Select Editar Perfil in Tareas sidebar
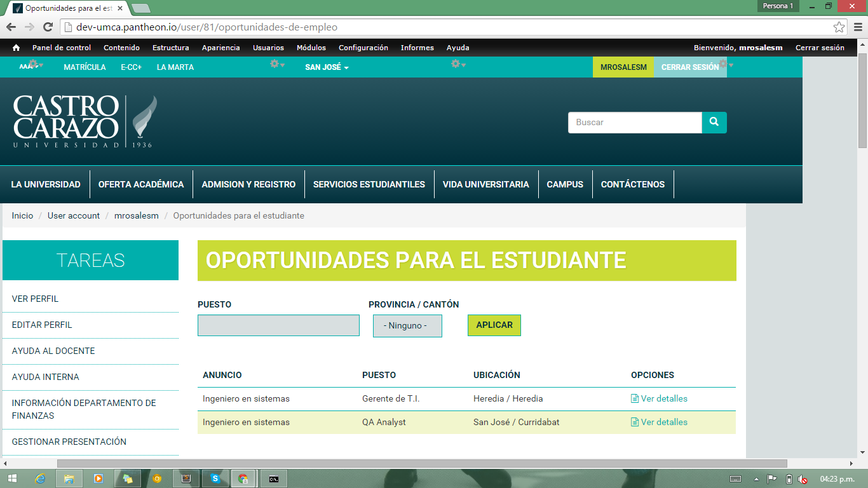The height and width of the screenshot is (488, 868). (42, 325)
